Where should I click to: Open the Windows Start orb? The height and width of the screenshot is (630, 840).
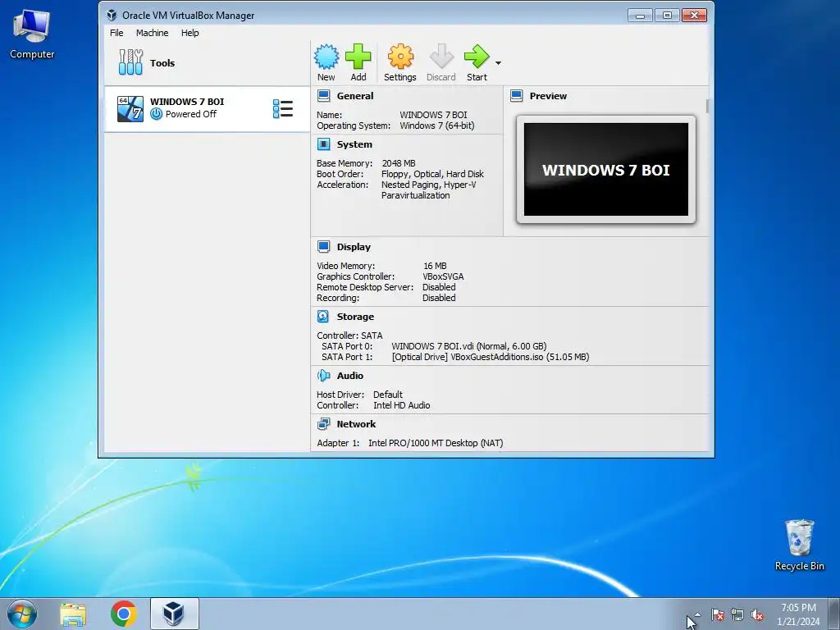pos(22,614)
